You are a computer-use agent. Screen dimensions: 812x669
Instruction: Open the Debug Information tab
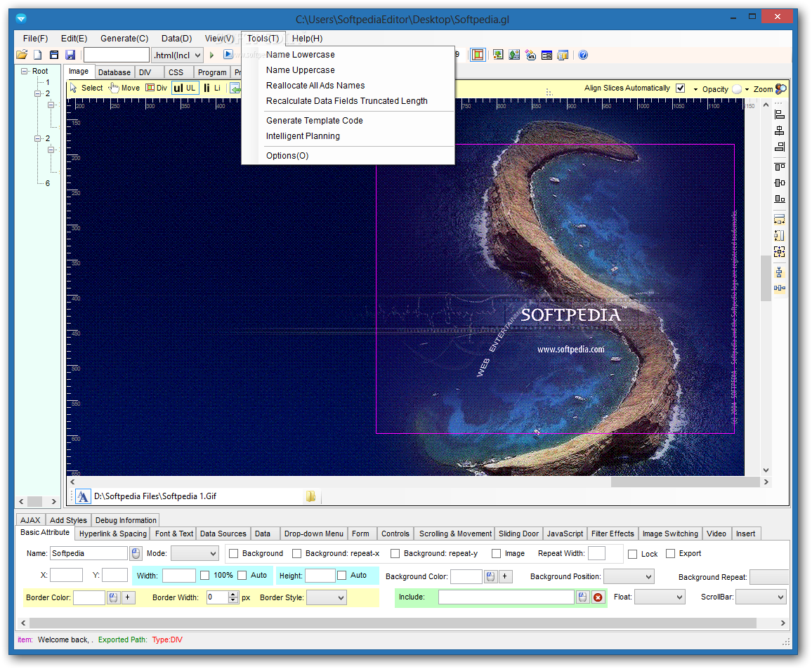(126, 520)
